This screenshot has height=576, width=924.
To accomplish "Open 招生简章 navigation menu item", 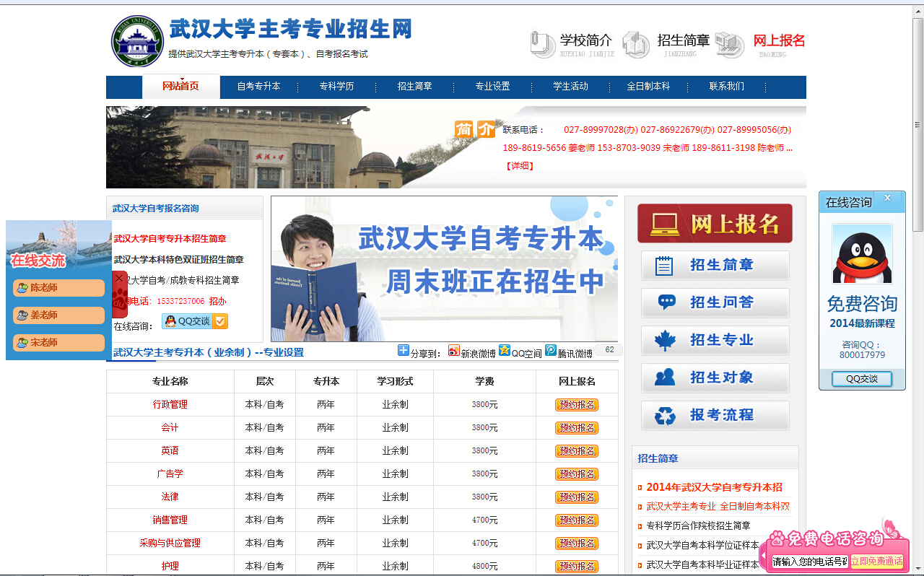I will click(x=414, y=87).
